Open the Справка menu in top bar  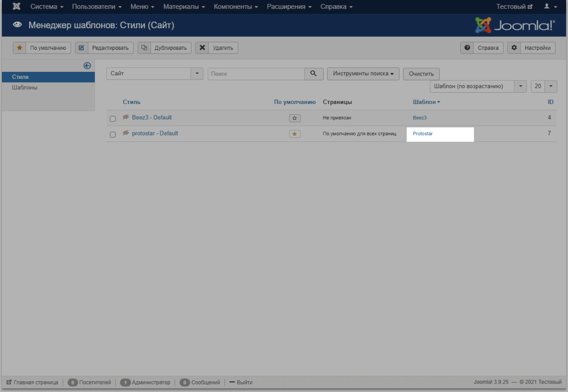pyautogui.click(x=337, y=7)
